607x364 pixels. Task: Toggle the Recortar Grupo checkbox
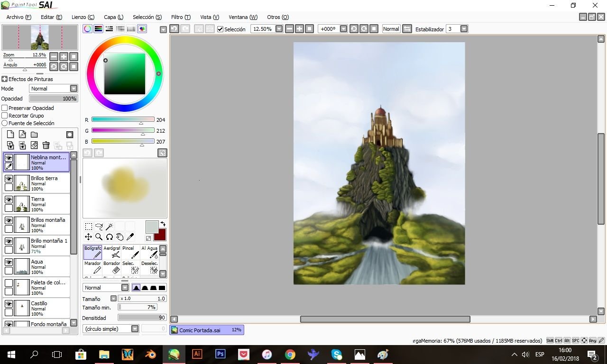coord(5,116)
